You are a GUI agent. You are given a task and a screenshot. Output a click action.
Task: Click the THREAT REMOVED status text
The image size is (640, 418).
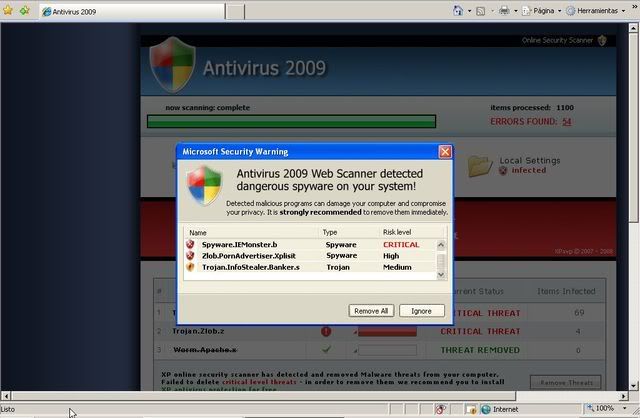480,350
